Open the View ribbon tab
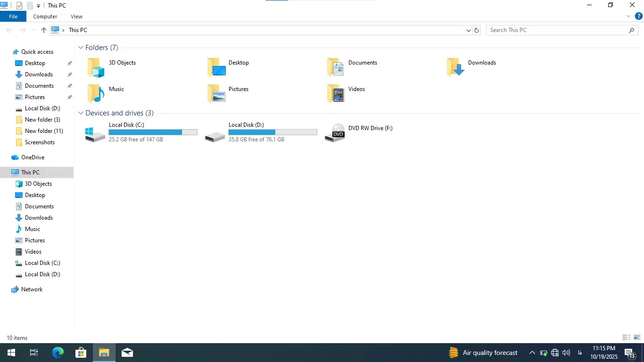Viewport: 644px width, 362px height. (x=76, y=16)
